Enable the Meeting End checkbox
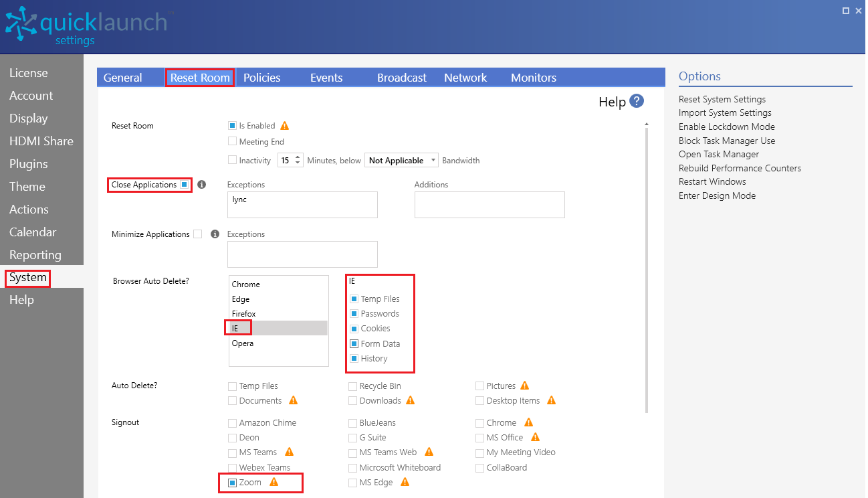Screen dimensions: 868x498 (x=232, y=141)
